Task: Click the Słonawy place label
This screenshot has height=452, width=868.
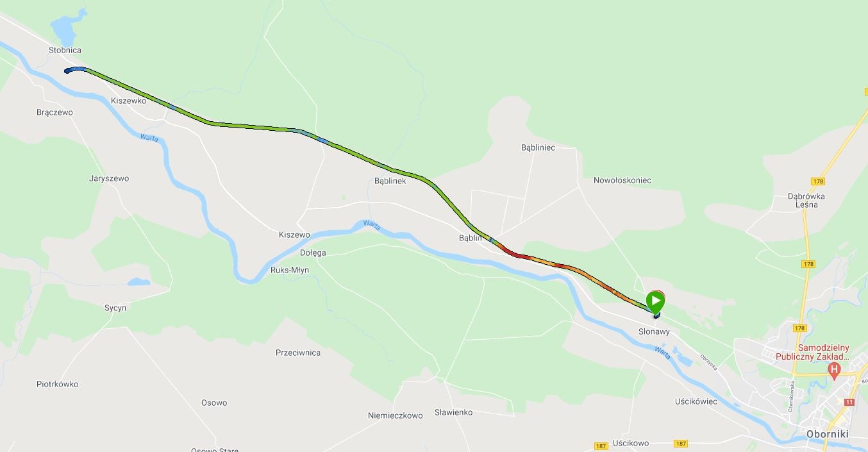Action: pyautogui.click(x=654, y=331)
